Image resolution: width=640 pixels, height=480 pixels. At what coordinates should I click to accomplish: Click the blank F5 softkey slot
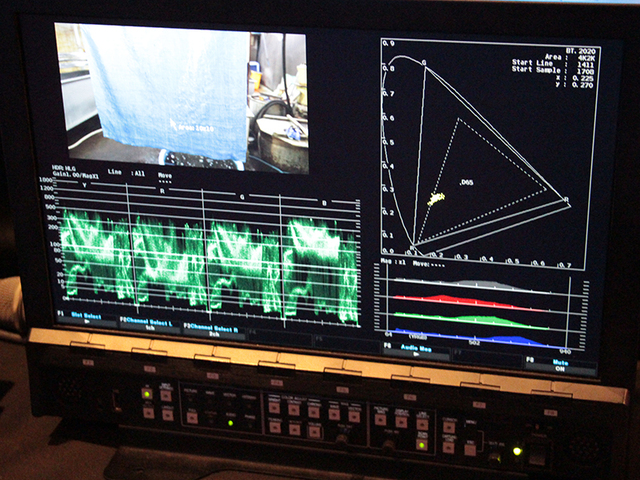pos(347,342)
